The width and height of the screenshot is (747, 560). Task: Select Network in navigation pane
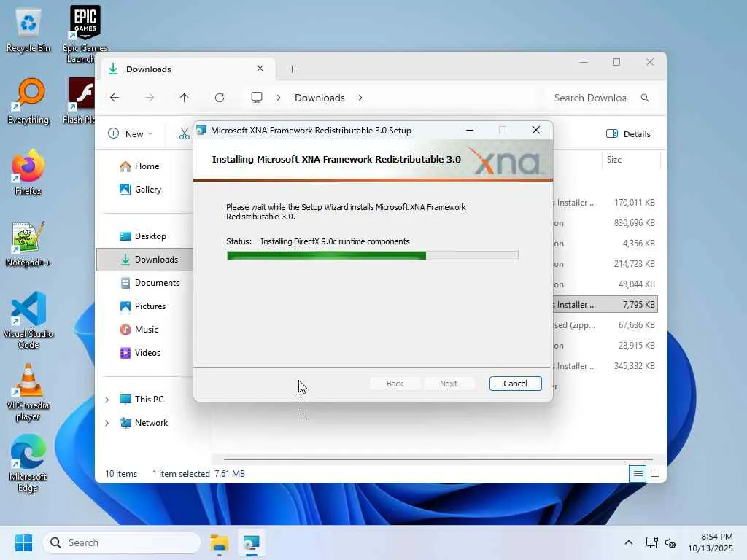point(151,423)
